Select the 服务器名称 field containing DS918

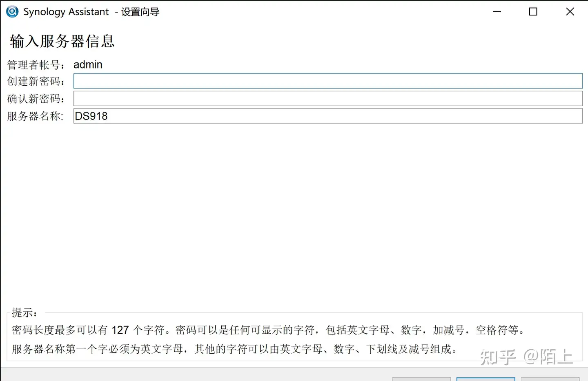tap(328, 116)
